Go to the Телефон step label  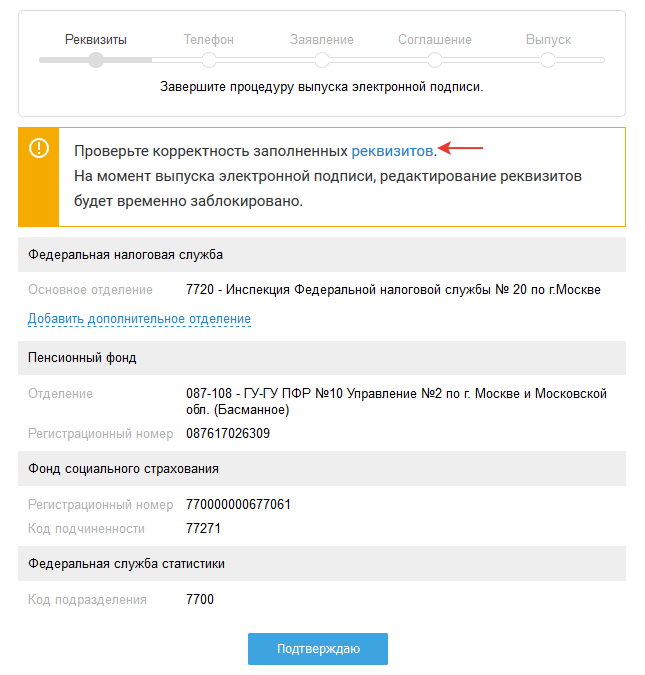pyautogui.click(x=209, y=40)
